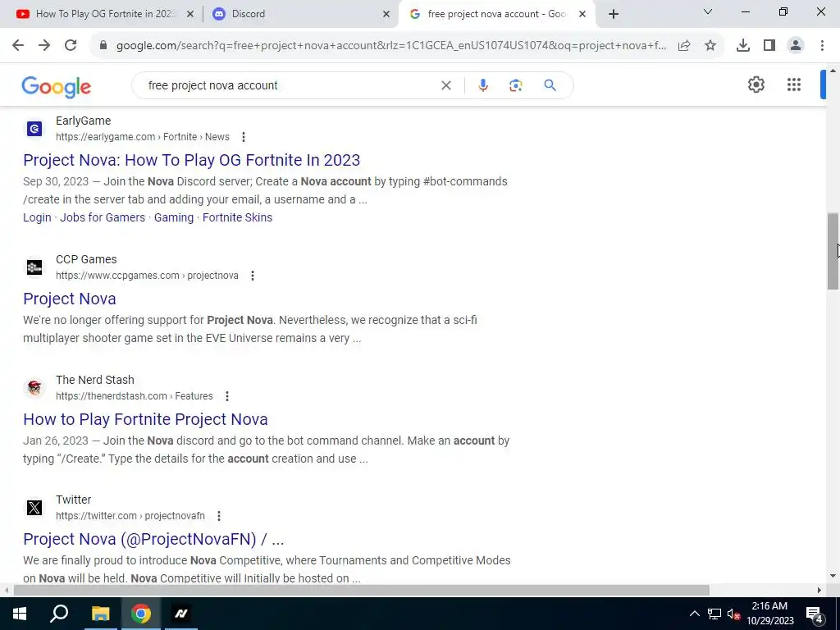Open the Google apps grid
Viewport: 840px width, 630px height.
coord(794,84)
